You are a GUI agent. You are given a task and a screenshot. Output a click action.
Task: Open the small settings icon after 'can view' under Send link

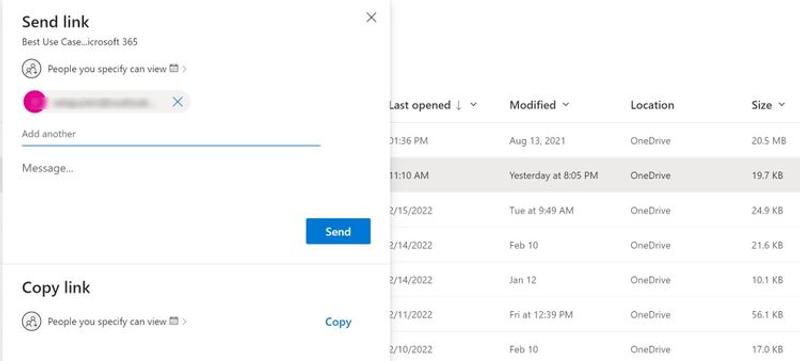173,68
